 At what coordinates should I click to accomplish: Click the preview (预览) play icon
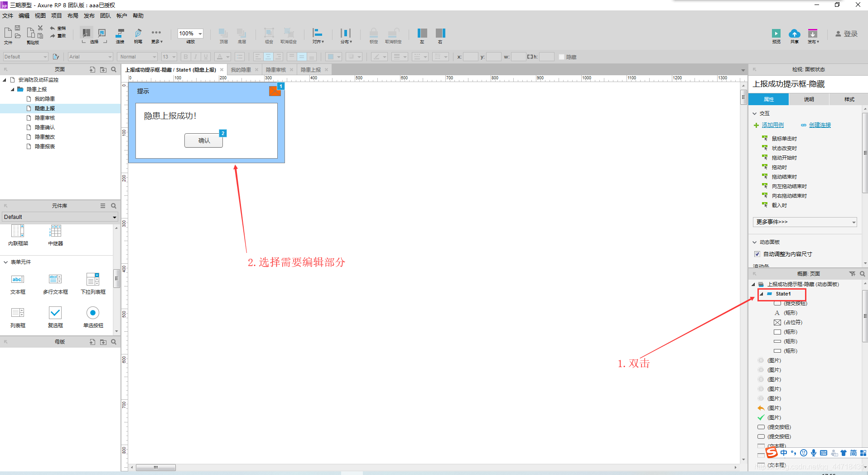click(776, 34)
